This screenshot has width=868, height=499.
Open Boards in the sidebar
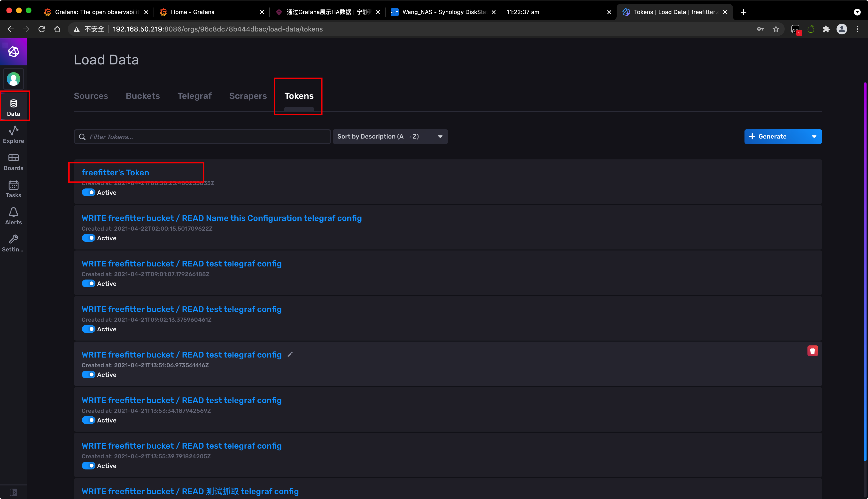[x=13, y=162]
